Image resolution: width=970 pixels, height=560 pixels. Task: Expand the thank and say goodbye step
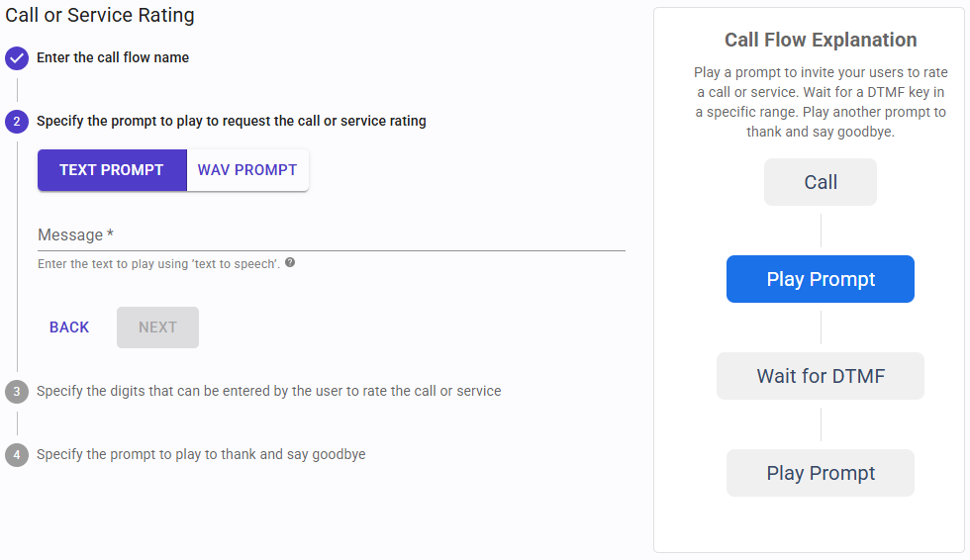[201, 454]
